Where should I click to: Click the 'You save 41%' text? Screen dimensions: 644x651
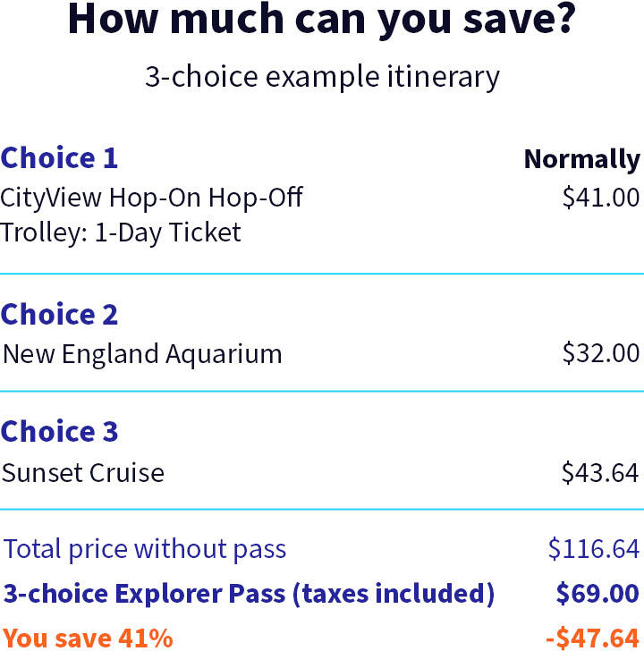click(x=88, y=638)
